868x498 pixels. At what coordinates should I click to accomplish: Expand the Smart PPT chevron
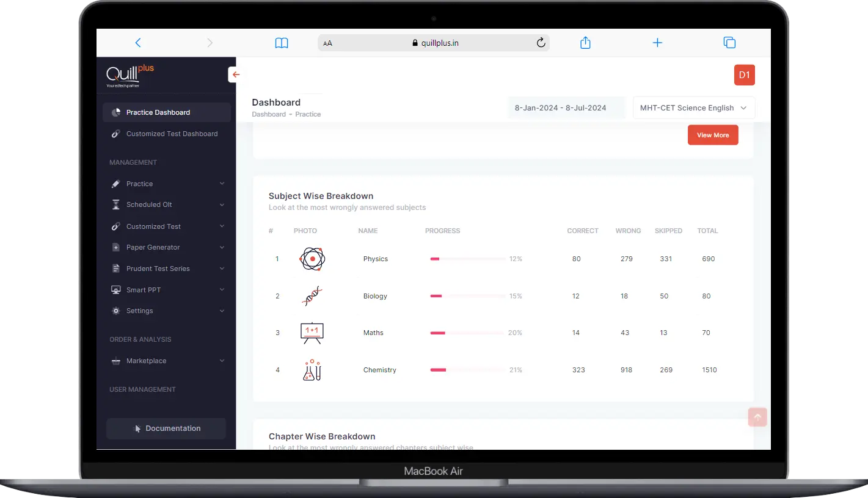pyautogui.click(x=222, y=290)
